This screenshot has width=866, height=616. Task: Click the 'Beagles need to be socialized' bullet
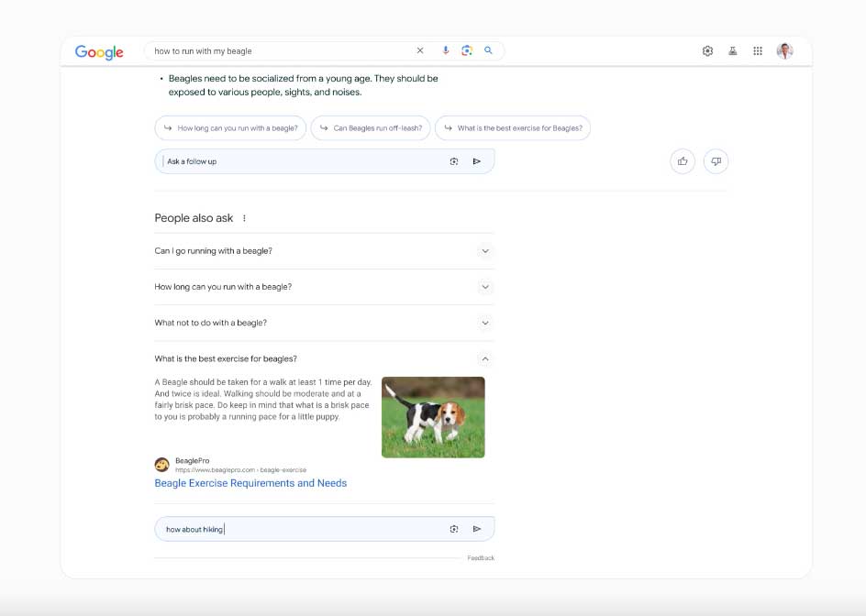coord(304,85)
